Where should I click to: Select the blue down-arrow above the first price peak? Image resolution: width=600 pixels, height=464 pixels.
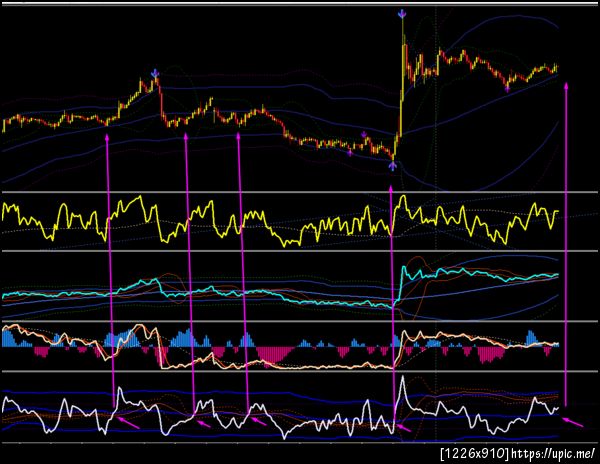tap(155, 73)
